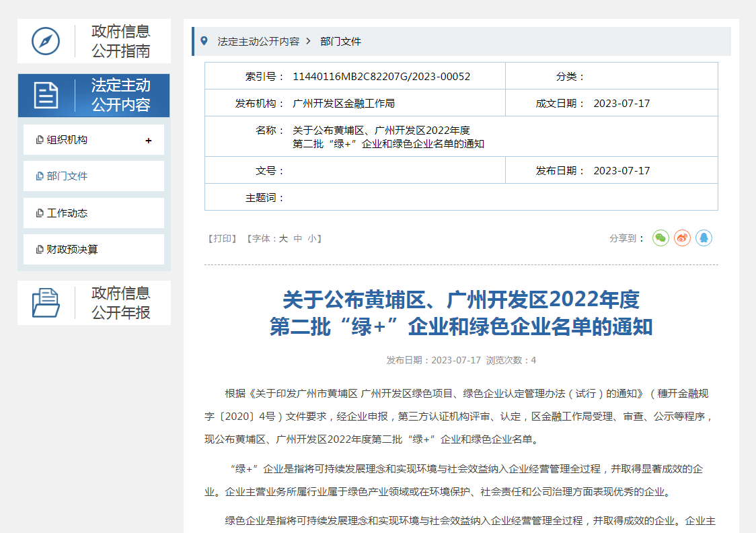The height and width of the screenshot is (533, 756).
Task: Open the 政府信息公开指南 text heading
Action: pos(121,41)
